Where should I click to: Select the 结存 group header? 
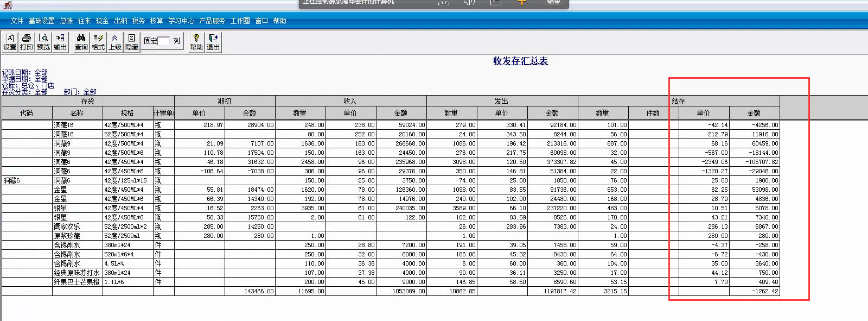pyautogui.click(x=679, y=101)
